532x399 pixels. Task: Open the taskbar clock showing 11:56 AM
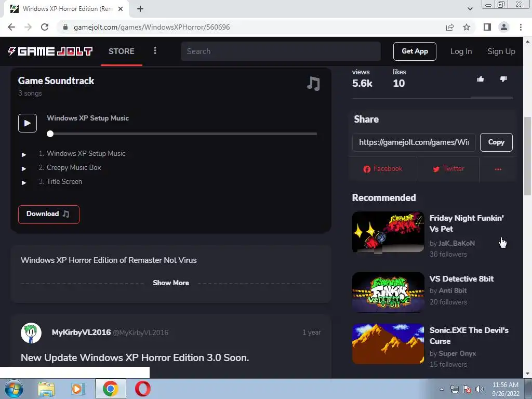(506, 389)
